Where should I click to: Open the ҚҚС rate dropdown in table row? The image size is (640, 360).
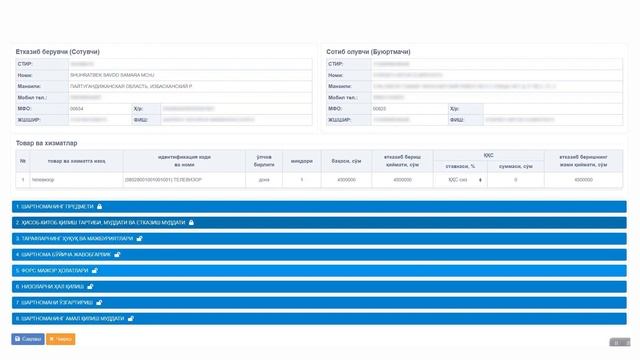coord(460,180)
